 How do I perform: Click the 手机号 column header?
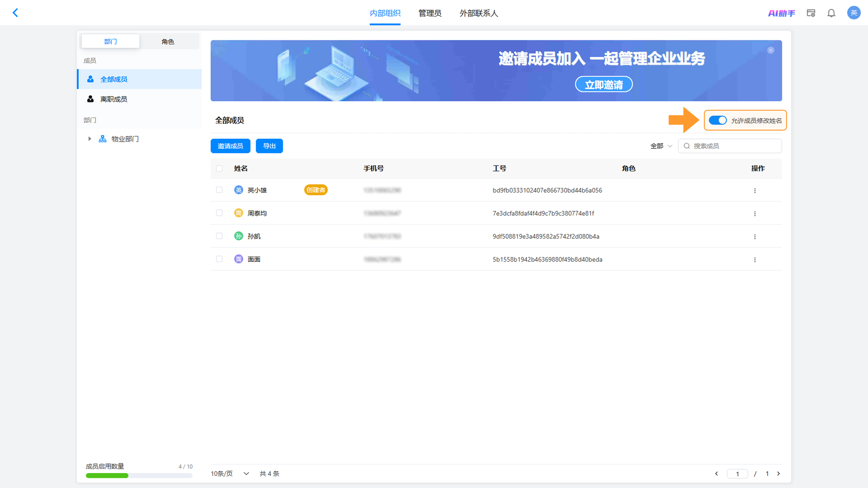pos(373,168)
